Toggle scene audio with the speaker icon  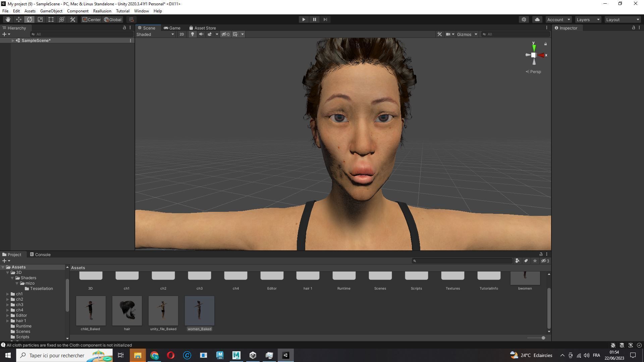(201, 34)
